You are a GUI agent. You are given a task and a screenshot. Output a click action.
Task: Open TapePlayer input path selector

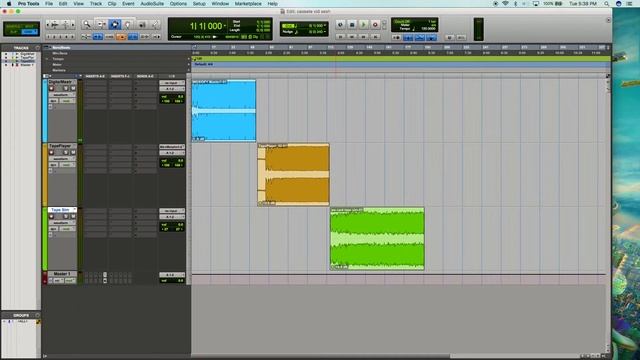click(x=172, y=147)
